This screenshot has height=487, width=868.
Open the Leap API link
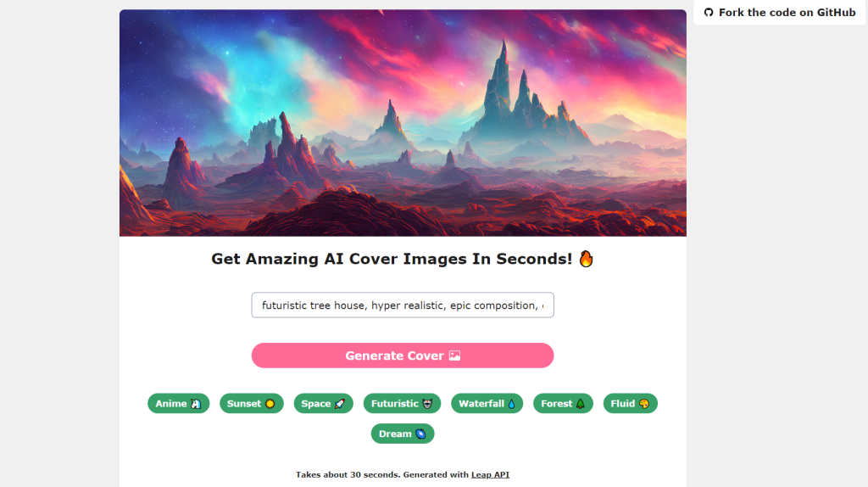[490, 475]
